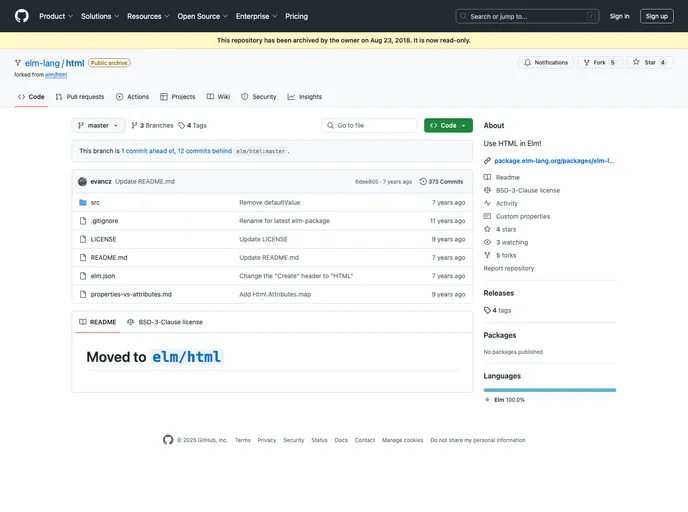Screen dimensions: 688x512
Task: Open the Actions tab
Action: point(133,97)
